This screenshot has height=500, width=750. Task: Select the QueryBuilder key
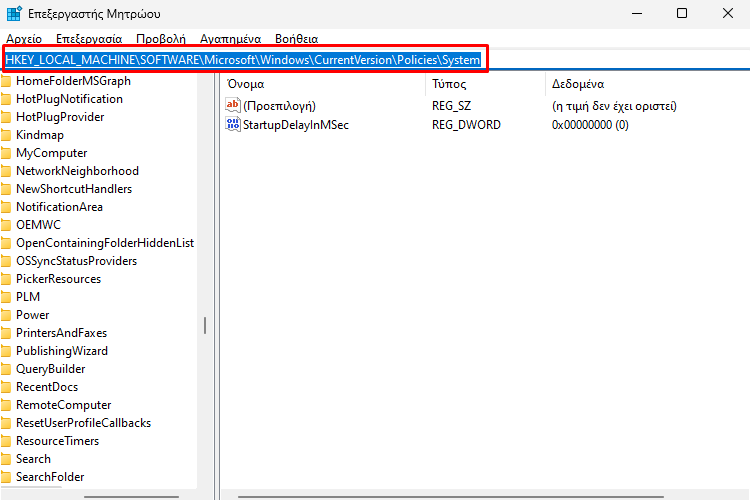pos(51,369)
